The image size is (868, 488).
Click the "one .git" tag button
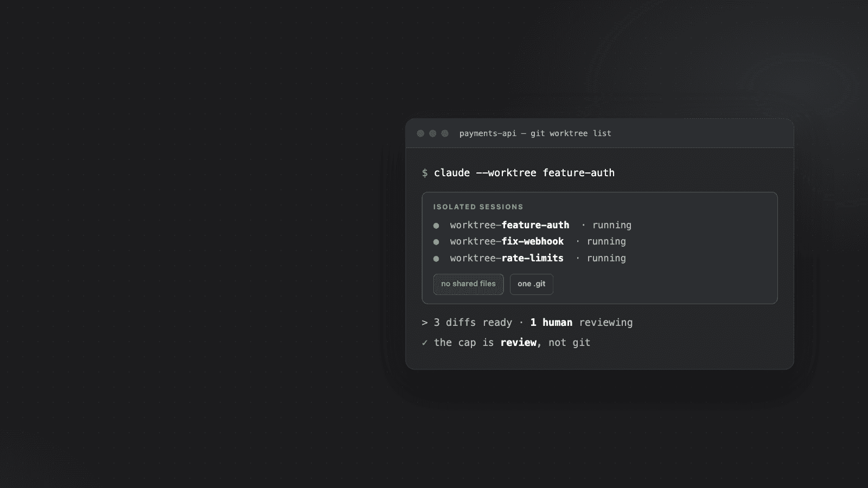coord(532,284)
